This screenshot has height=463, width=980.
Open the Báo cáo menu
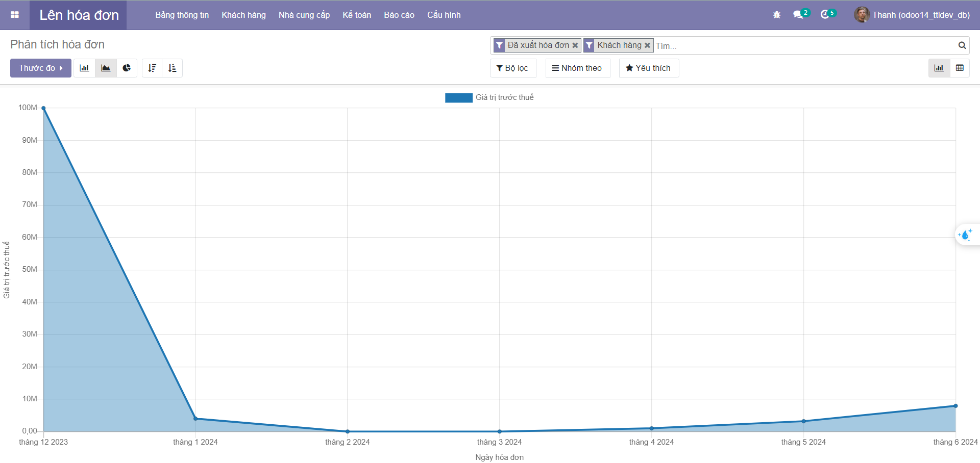(x=399, y=15)
